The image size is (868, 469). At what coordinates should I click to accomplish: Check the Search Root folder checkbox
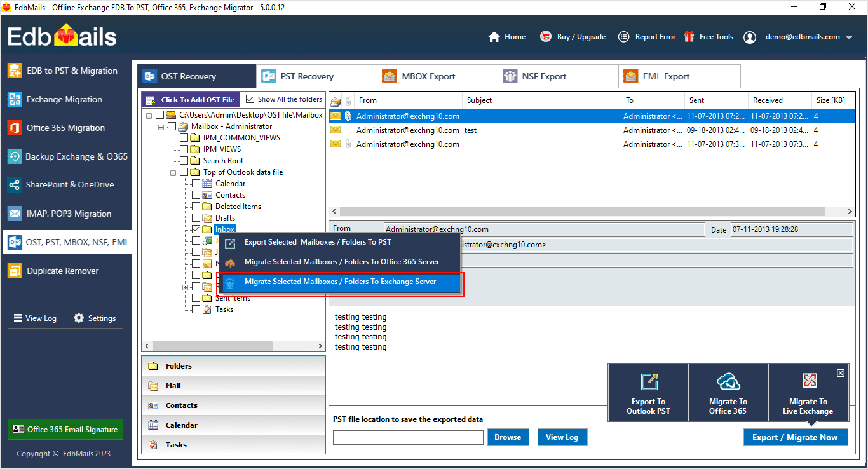coord(184,161)
